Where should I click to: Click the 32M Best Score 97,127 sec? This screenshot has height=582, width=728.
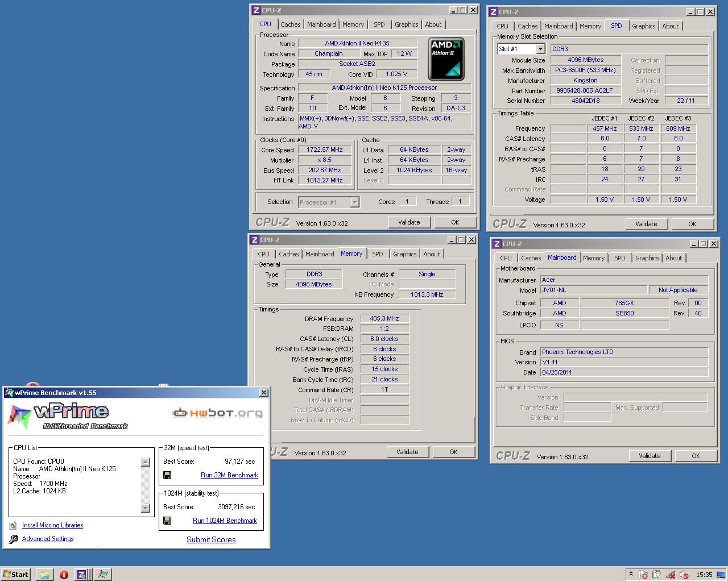pyautogui.click(x=239, y=462)
